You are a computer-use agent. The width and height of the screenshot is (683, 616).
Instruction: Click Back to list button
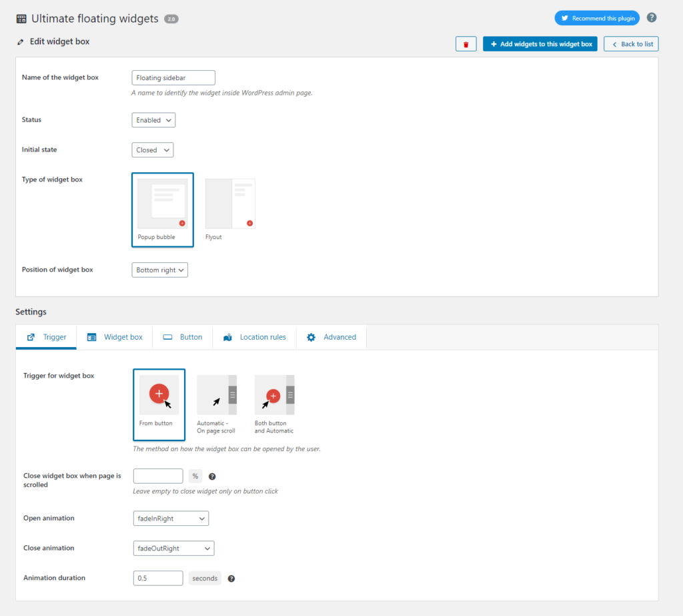[631, 44]
